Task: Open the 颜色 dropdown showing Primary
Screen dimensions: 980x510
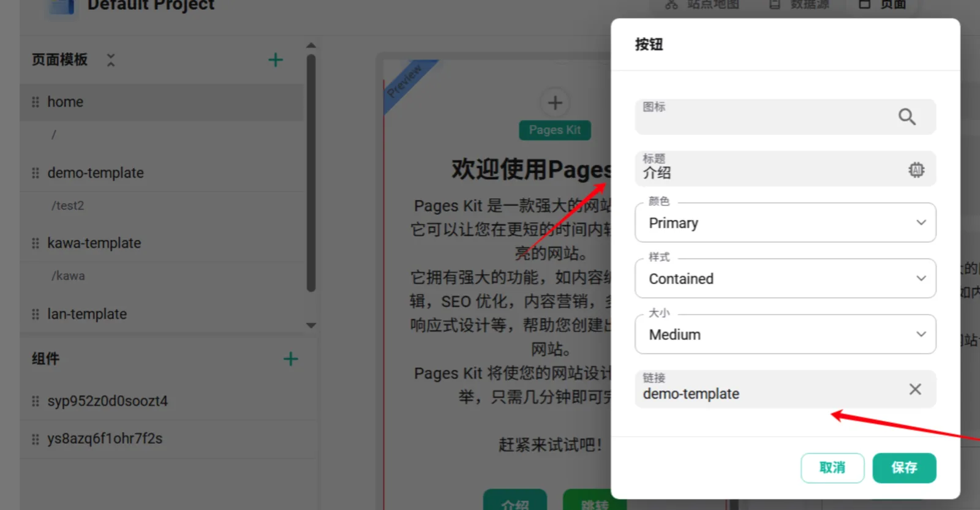Action: click(785, 223)
